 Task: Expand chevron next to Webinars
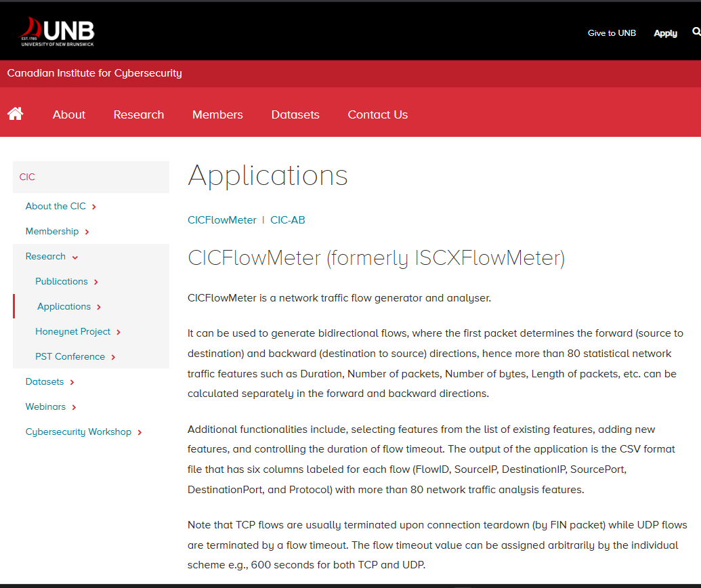[74, 407]
